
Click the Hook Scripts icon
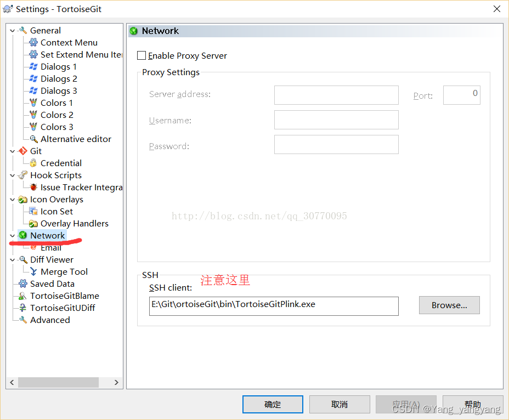(x=22, y=175)
